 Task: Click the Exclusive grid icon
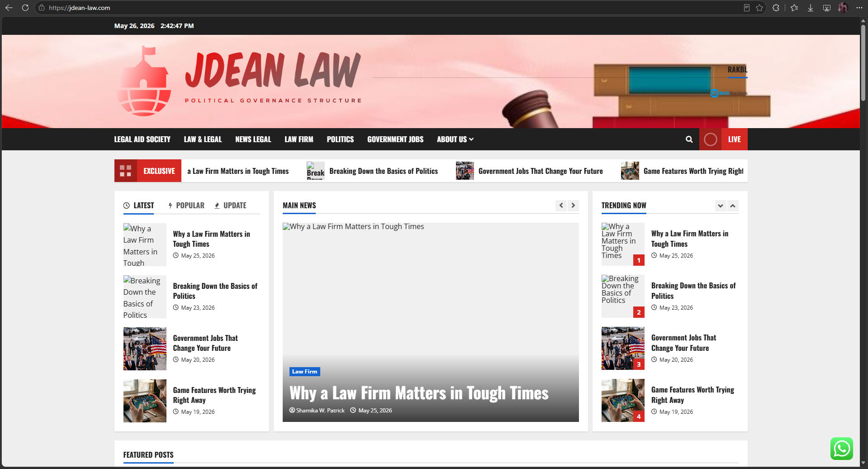coord(126,171)
